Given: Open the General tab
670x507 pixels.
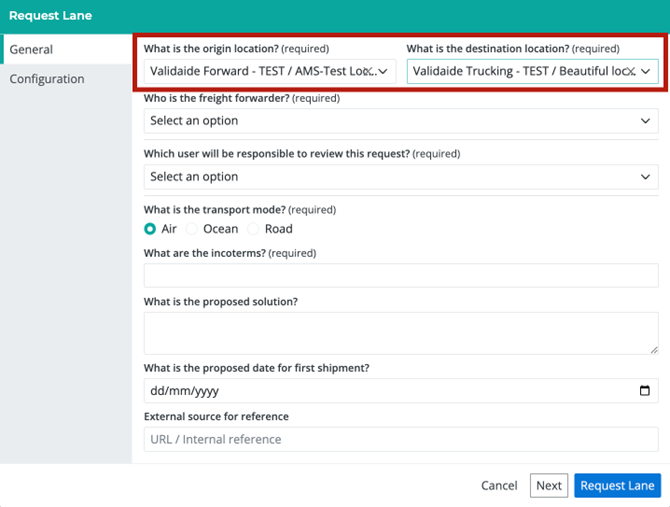Looking at the screenshot, I should tap(66, 49).
